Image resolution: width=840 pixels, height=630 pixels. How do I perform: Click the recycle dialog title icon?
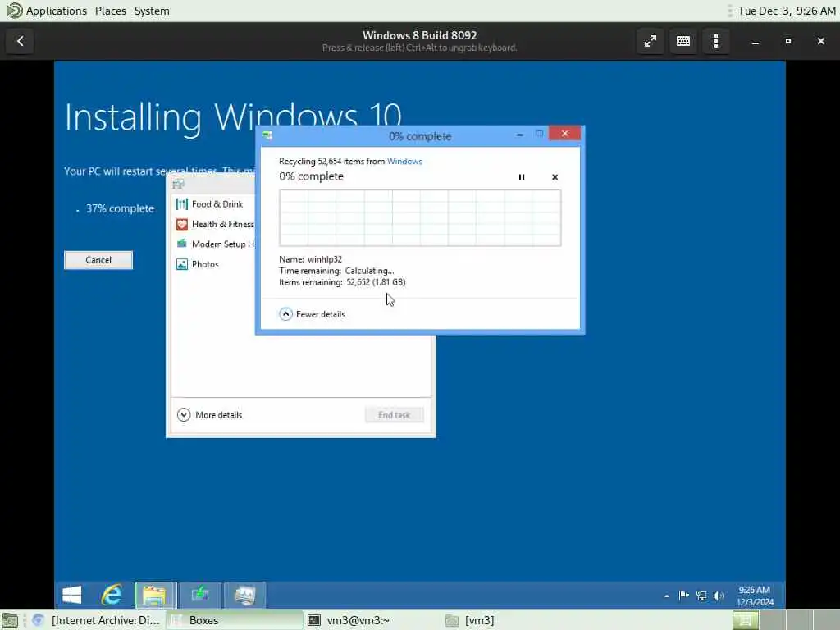coord(267,136)
